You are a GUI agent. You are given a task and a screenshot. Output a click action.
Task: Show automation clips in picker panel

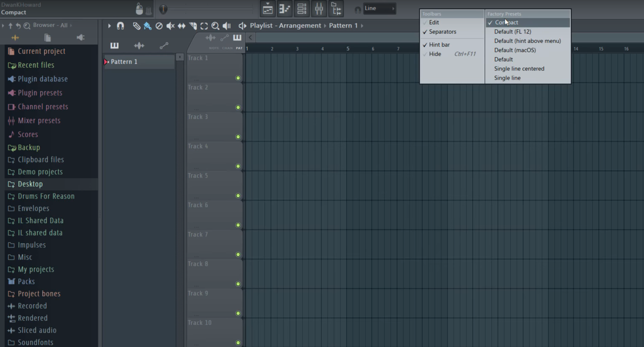pyautogui.click(x=164, y=46)
